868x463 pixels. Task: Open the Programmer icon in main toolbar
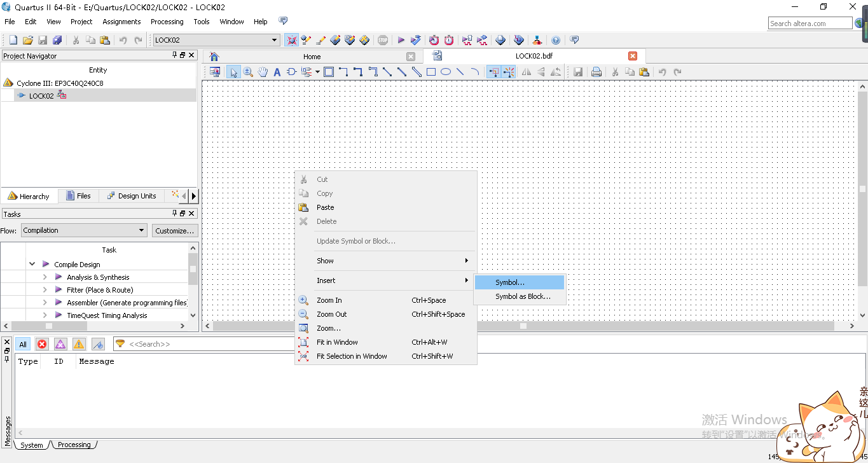click(x=500, y=40)
